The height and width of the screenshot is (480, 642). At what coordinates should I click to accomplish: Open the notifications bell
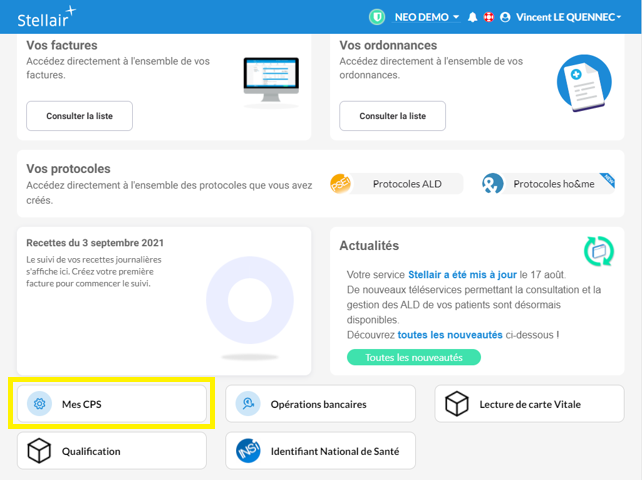pyautogui.click(x=472, y=17)
